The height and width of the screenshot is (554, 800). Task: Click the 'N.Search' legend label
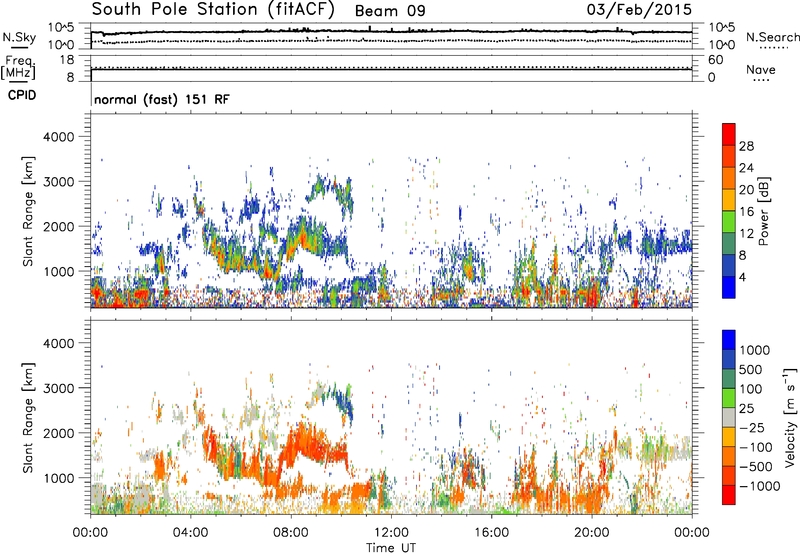pyautogui.click(x=773, y=37)
